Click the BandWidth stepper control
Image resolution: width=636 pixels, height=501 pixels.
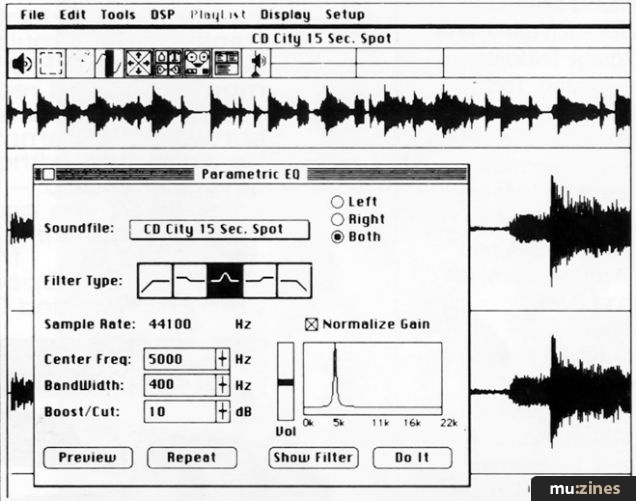point(222,385)
